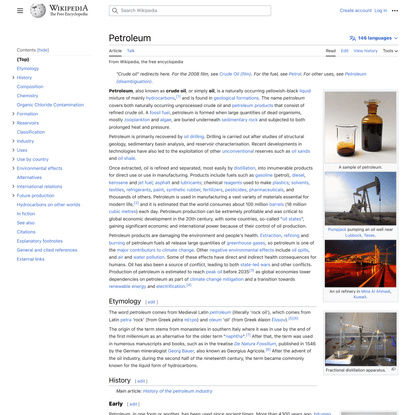
Task: Expand the History section in contents
Action: coord(13,78)
